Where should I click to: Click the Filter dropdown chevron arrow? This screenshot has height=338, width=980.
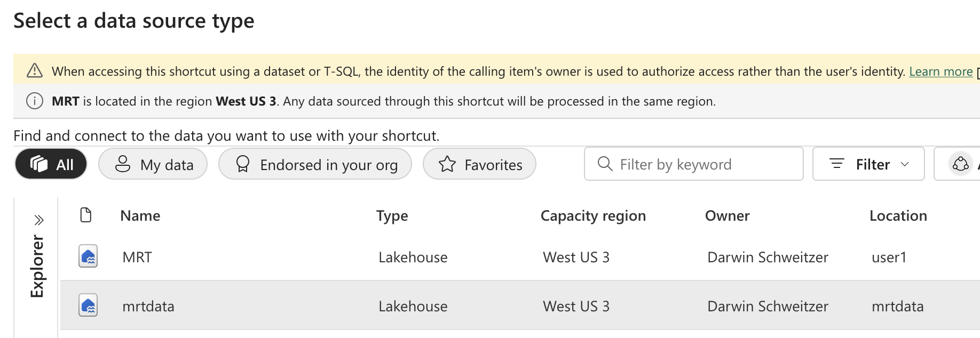[905, 164]
